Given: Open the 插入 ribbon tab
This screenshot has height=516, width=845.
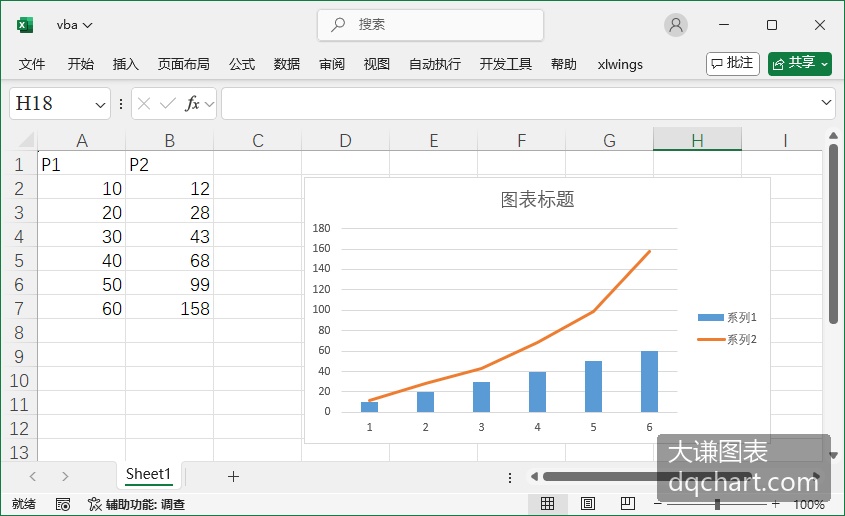Looking at the screenshot, I should pyautogui.click(x=126, y=64).
